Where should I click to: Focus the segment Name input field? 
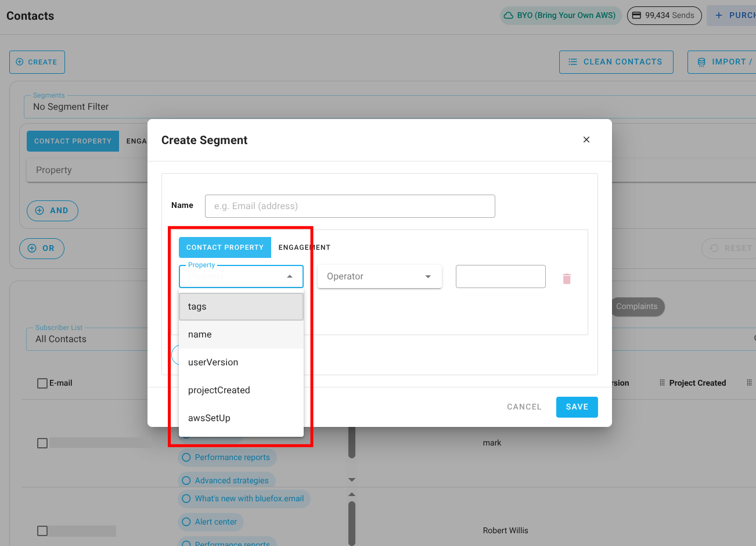350,206
